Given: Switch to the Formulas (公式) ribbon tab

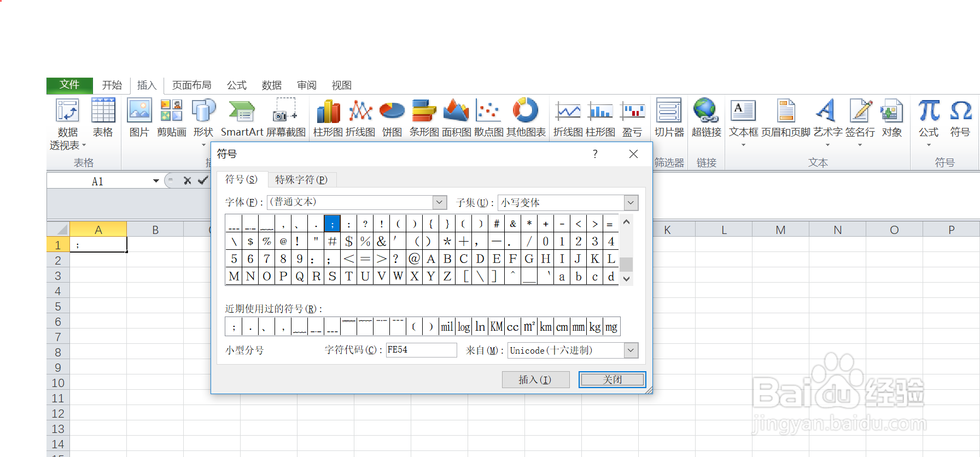Looking at the screenshot, I should 237,85.
